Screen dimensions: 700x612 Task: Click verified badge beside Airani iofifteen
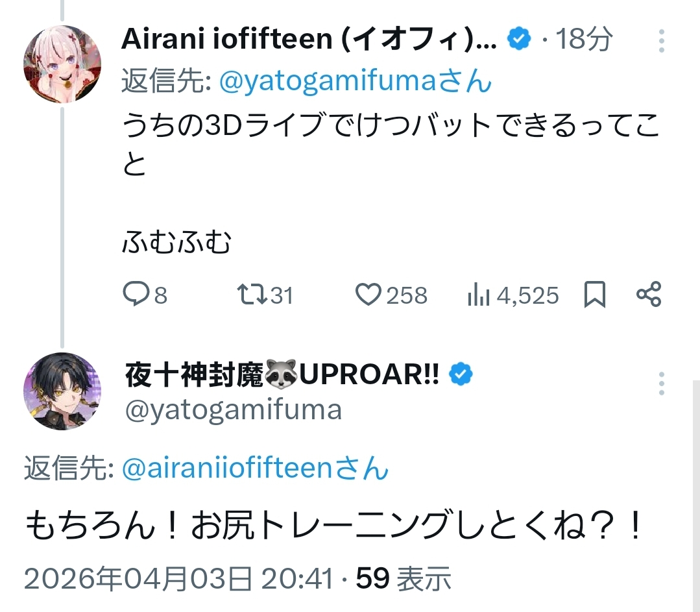pyautogui.click(x=519, y=40)
